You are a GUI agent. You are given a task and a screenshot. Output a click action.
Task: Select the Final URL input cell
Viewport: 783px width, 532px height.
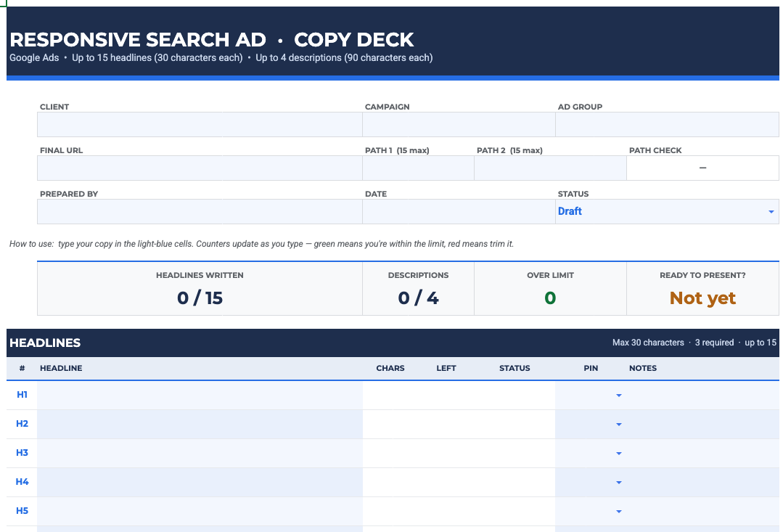pyautogui.click(x=200, y=168)
